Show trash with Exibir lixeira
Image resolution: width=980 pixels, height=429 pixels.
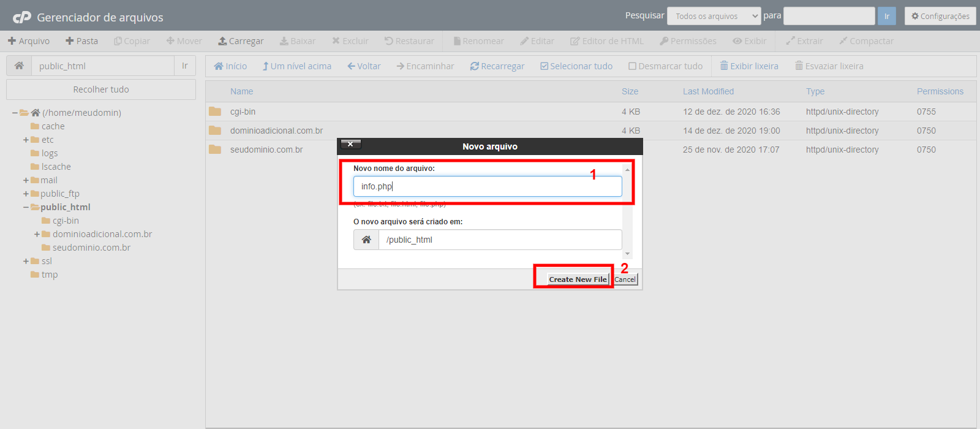[x=749, y=66]
